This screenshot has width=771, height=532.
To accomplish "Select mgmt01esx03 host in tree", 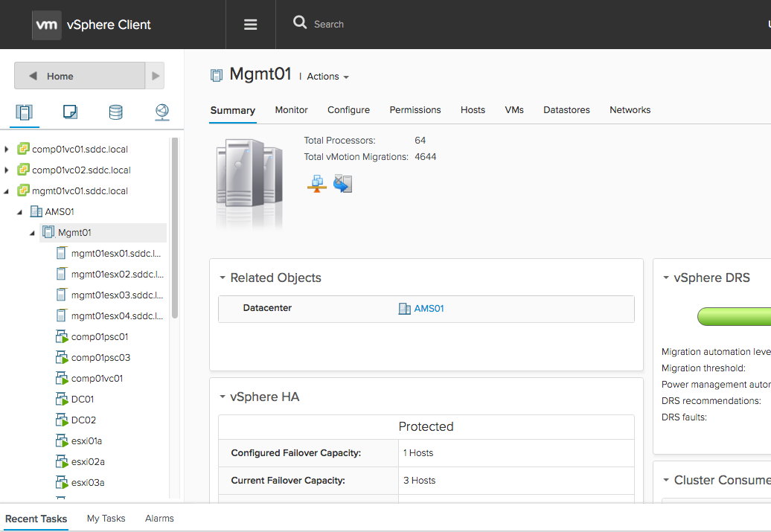I will point(117,295).
